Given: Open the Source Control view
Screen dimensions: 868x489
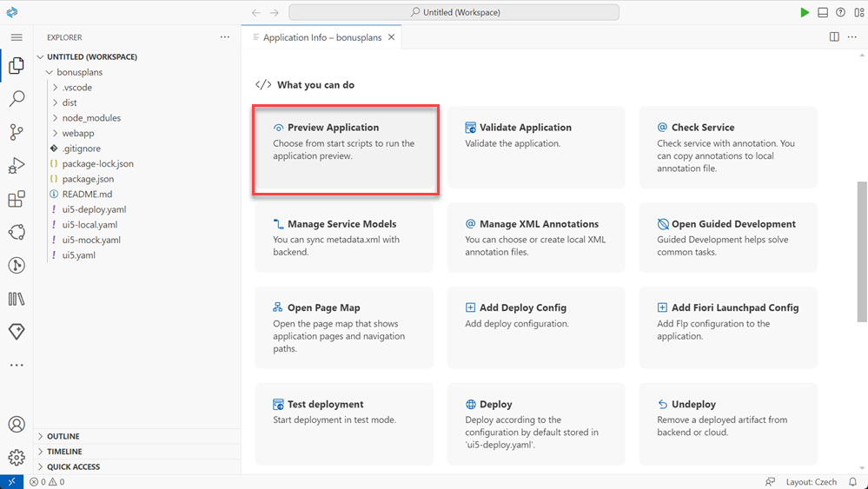Looking at the screenshot, I should (x=17, y=132).
